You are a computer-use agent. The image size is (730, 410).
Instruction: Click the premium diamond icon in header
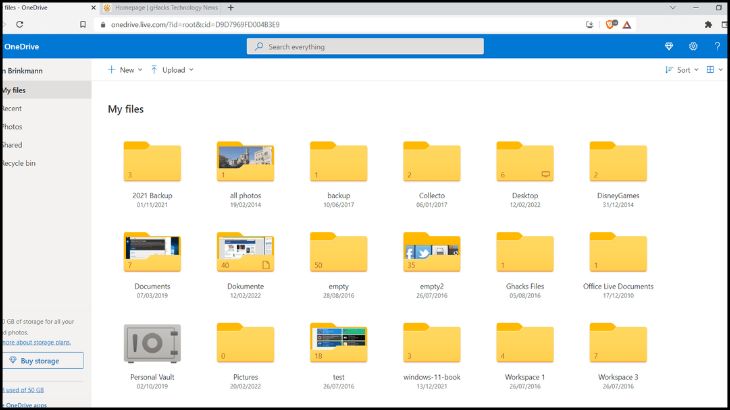[669, 46]
